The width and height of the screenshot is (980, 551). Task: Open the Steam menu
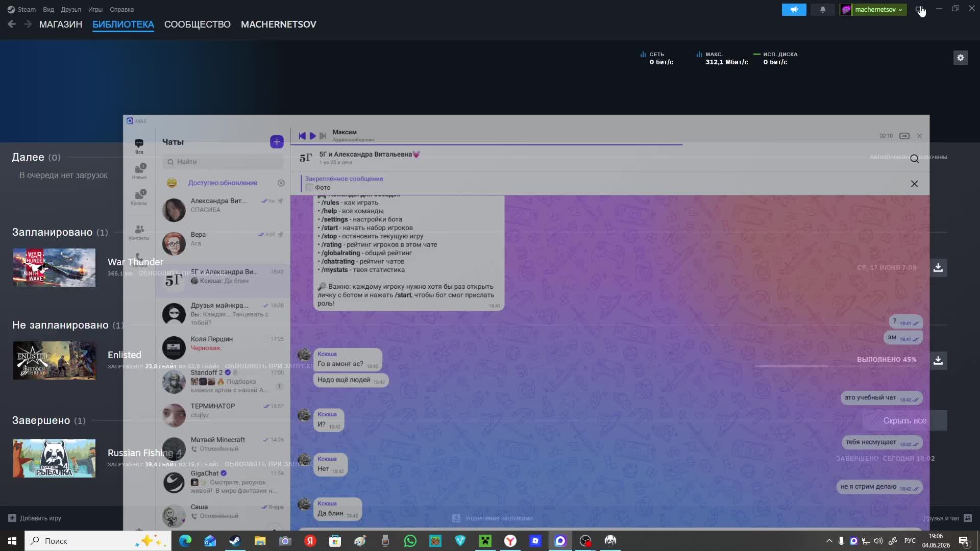pos(21,9)
